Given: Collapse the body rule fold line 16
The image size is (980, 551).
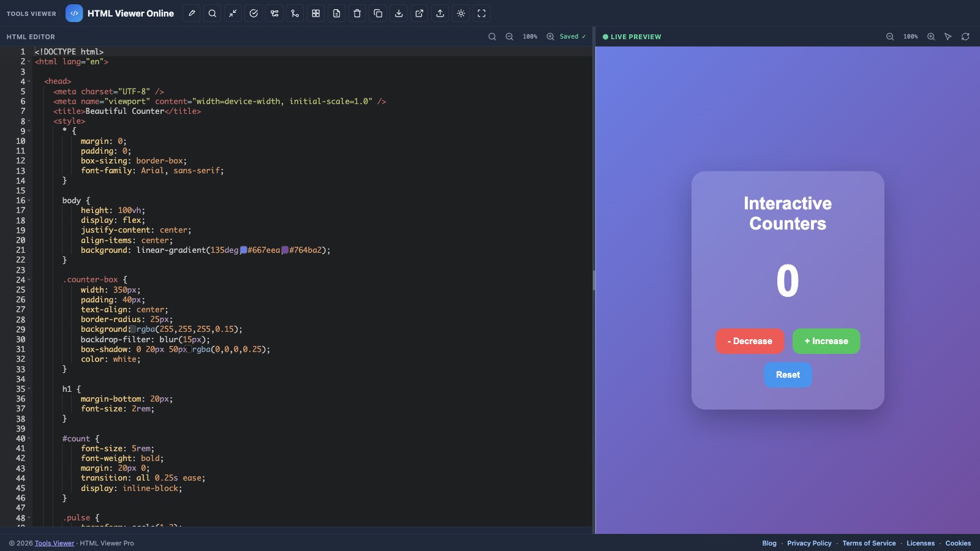Looking at the screenshot, I should point(29,200).
